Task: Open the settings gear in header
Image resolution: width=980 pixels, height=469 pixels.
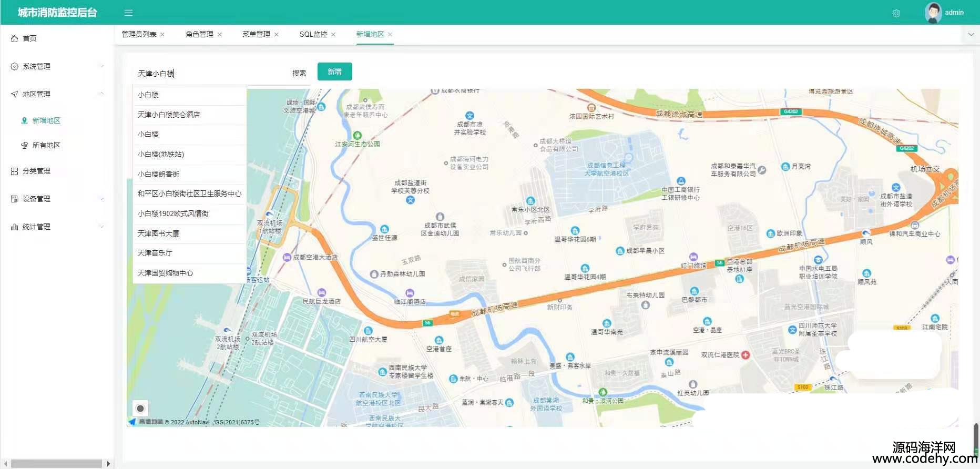Action: coord(896,13)
